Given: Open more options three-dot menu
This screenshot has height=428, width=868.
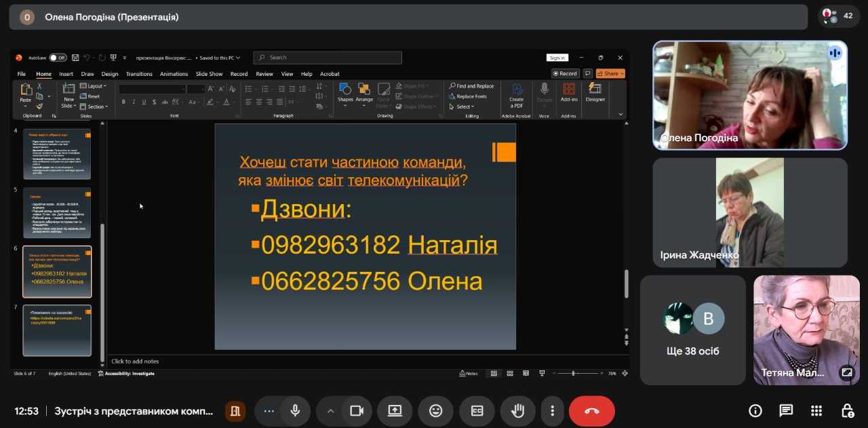Looking at the screenshot, I should (x=553, y=411).
